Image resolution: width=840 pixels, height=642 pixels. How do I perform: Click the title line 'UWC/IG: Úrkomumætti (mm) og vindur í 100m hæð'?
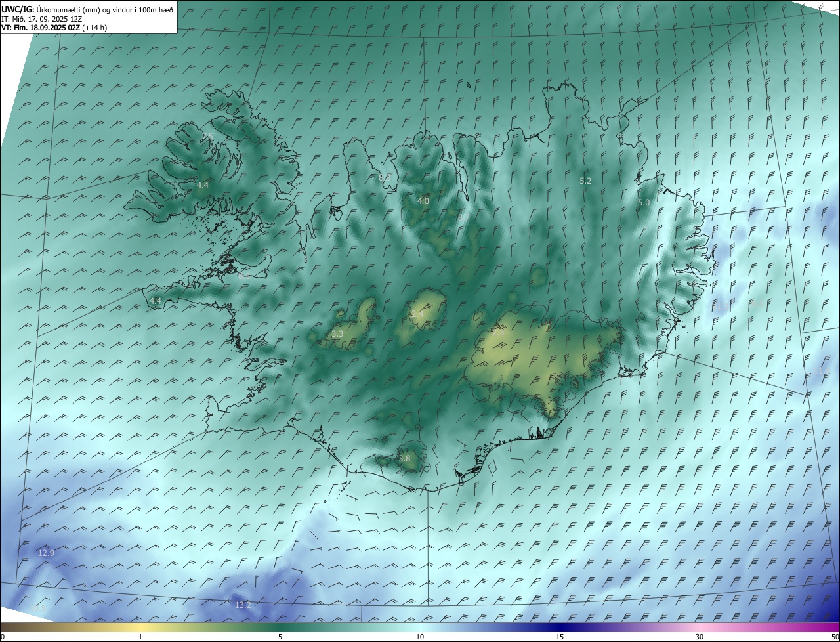pyautogui.click(x=87, y=10)
